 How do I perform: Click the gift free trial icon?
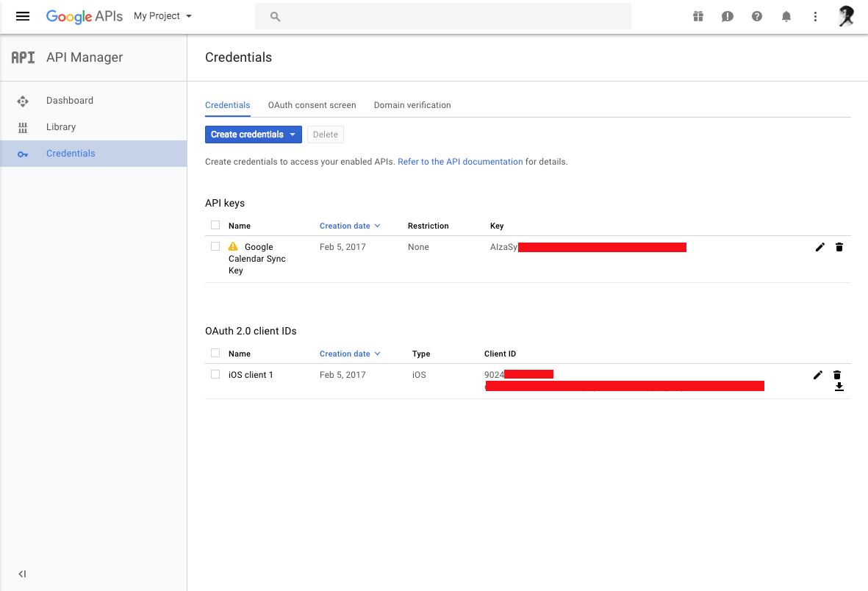click(698, 16)
